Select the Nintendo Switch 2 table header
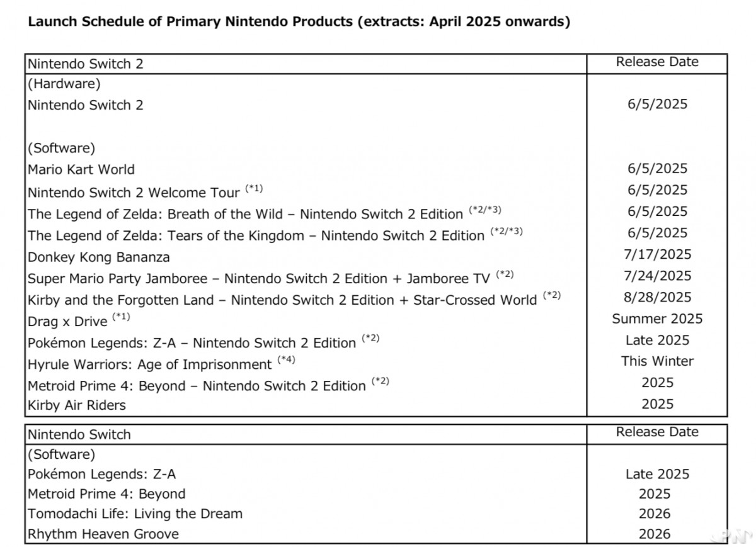Image resolution: width=756 pixels, height=547 pixels. pos(86,64)
